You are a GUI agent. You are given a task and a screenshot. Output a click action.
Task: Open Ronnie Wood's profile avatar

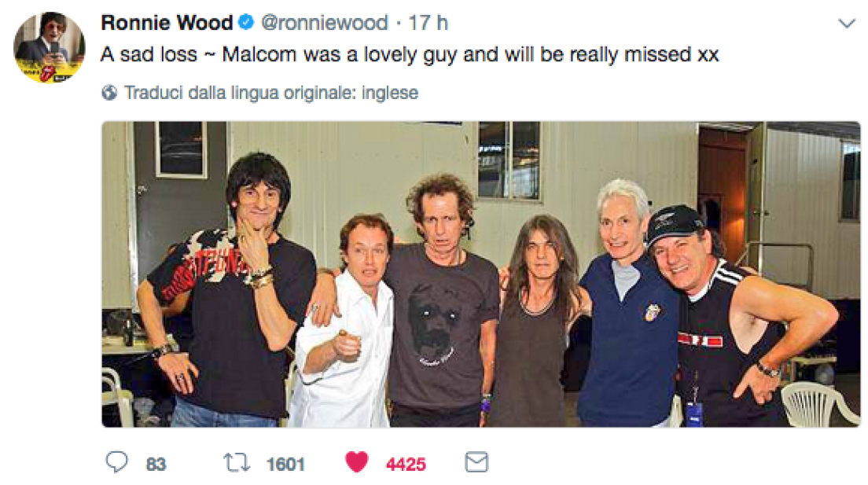point(50,47)
